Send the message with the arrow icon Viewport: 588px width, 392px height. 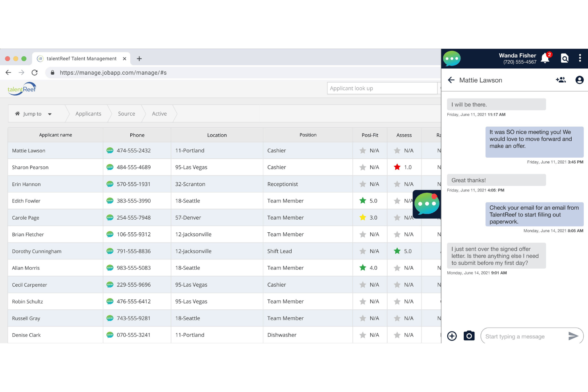click(573, 336)
